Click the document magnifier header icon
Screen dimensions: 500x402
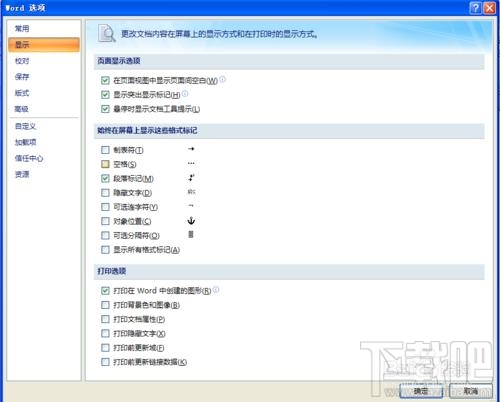pyautogui.click(x=107, y=33)
